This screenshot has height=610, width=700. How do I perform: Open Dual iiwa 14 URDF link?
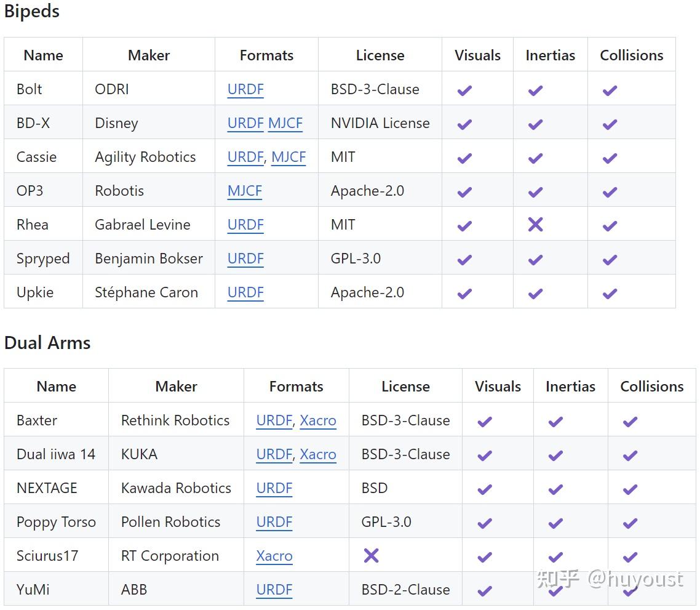tap(274, 454)
